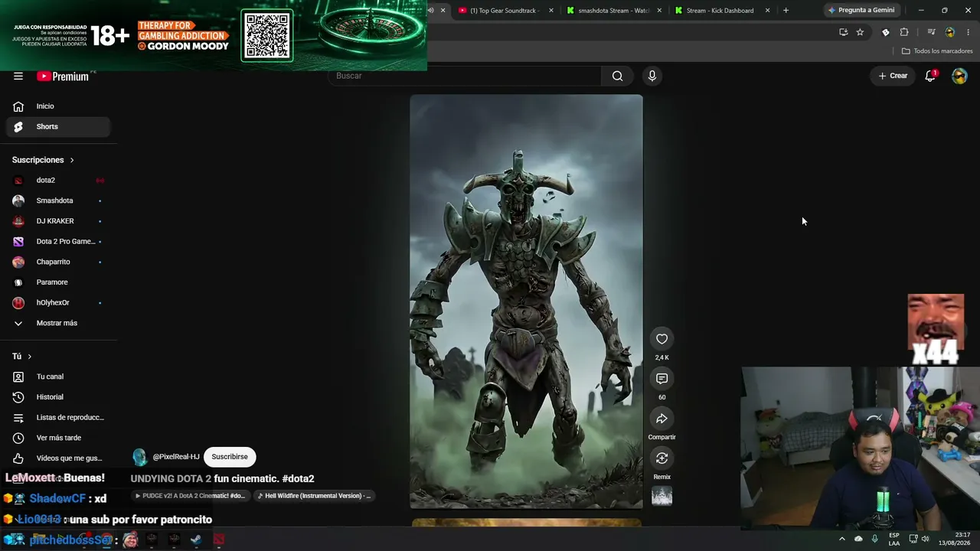This screenshot has height=551, width=980.
Task: Open the short's sound thumbnail
Action: click(662, 496)
